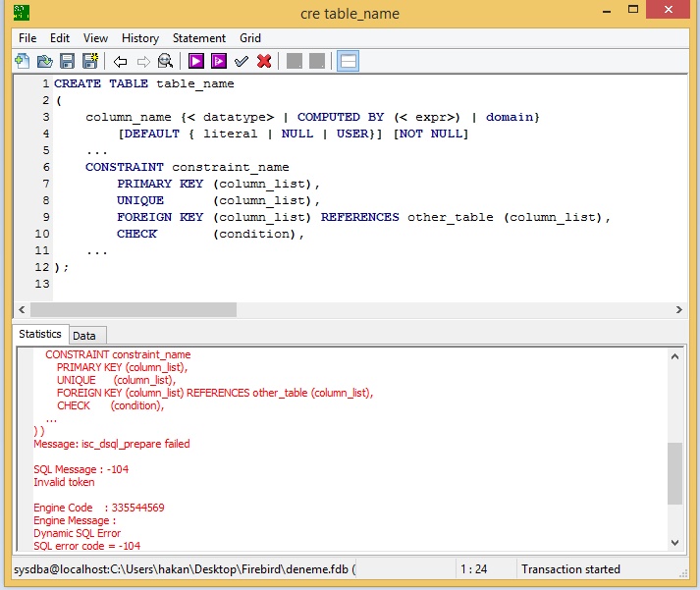Run the selection with the second purple play icon
This screenshot has width=700, height=590.
pyautogui.click(x=218, y=61)
